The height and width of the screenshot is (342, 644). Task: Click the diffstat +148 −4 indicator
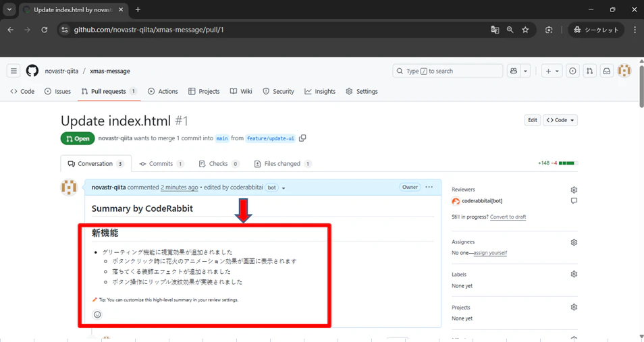(558, 163)
